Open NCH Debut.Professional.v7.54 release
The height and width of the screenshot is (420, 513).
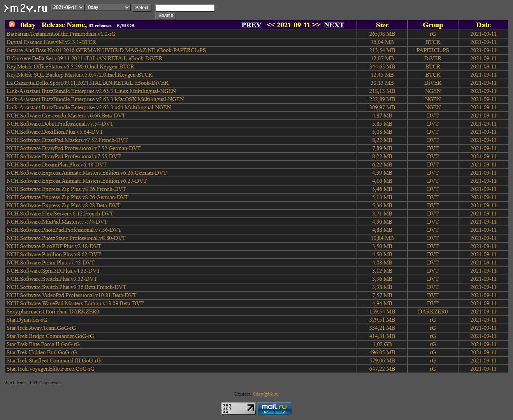60,124
